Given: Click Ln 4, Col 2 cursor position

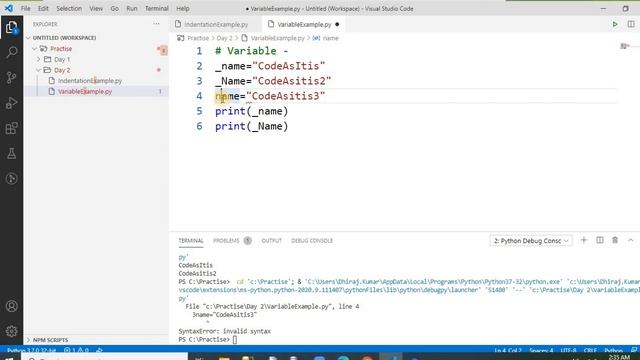Looking at the screenshot, I should click(x=507, y=350).
